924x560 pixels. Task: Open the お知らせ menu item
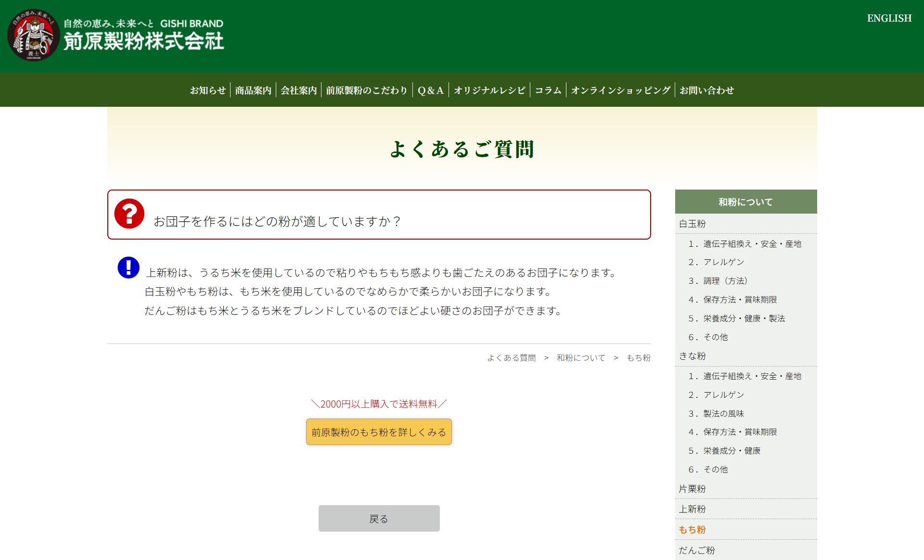pos(207,90)
